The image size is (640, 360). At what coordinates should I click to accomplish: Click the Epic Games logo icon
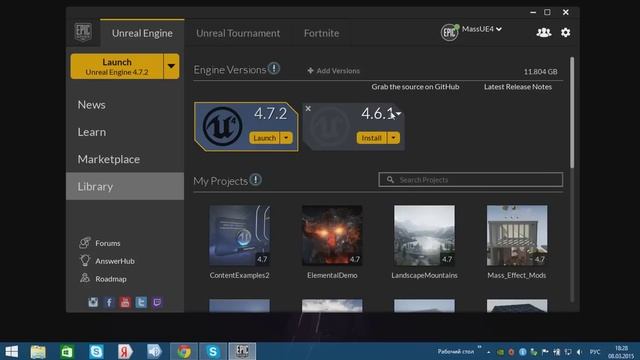(83, 31)
